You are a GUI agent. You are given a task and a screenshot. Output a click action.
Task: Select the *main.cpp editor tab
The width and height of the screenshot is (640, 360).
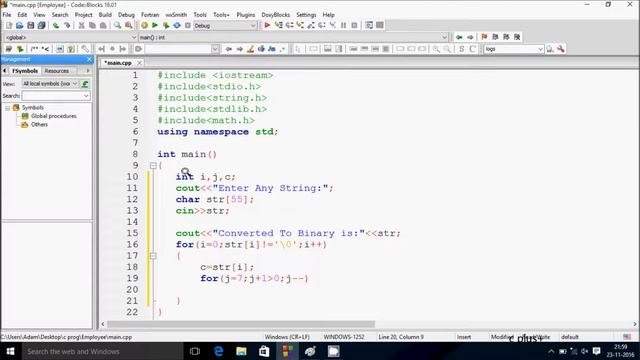pos(118,63)
